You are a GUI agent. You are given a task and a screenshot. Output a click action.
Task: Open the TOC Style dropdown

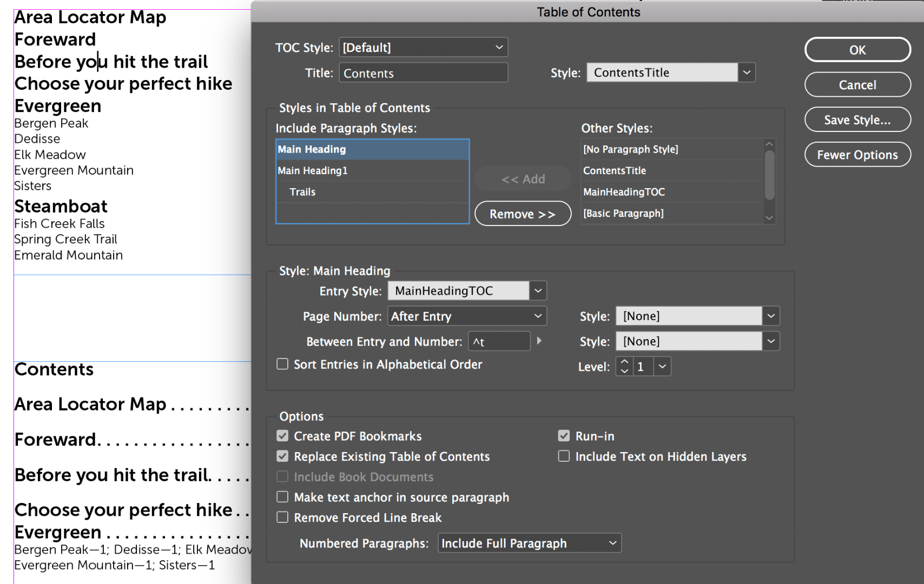click(x=423, y=48)
